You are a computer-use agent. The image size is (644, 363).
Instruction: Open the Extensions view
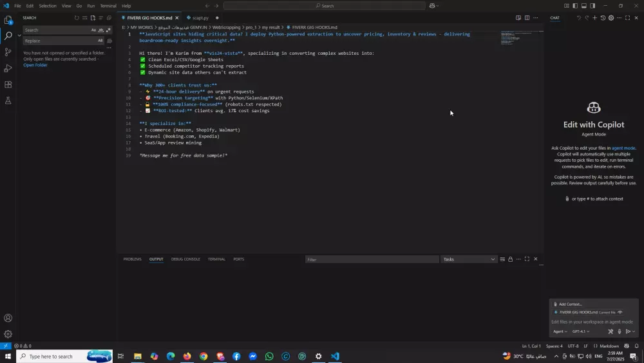8,84
